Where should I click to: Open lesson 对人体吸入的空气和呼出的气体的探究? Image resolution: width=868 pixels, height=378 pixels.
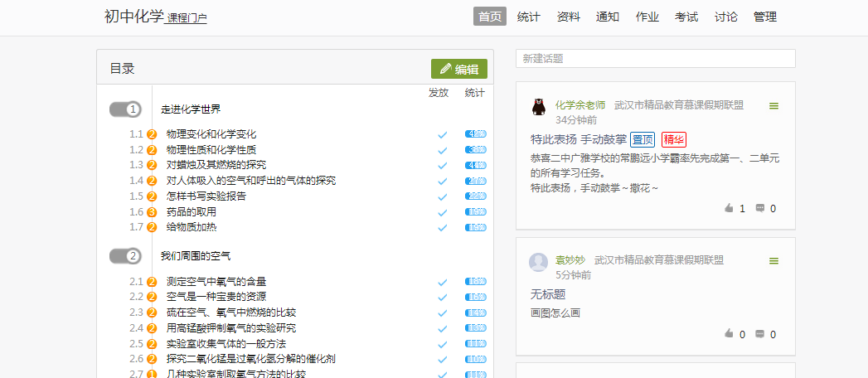(x=250, y=181)
